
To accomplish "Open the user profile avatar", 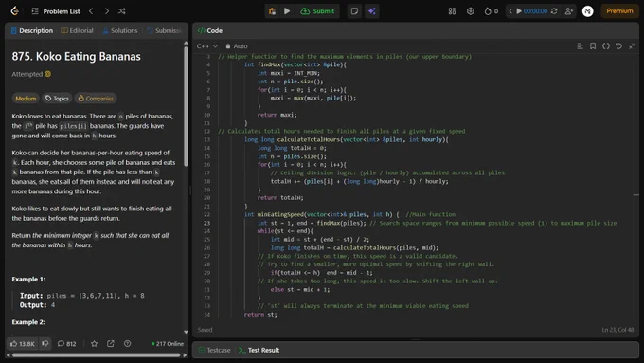I will click(588, 11).
